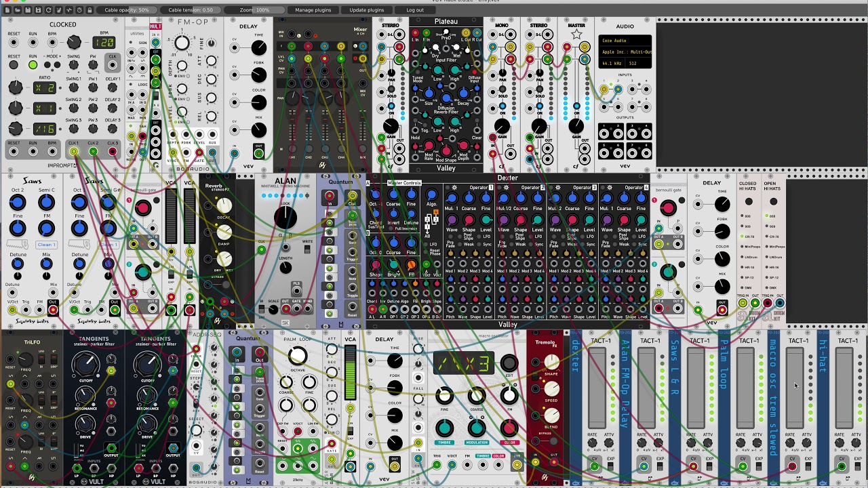
Task: Click the Lock modules padlock icon
Action: point(90,10)
